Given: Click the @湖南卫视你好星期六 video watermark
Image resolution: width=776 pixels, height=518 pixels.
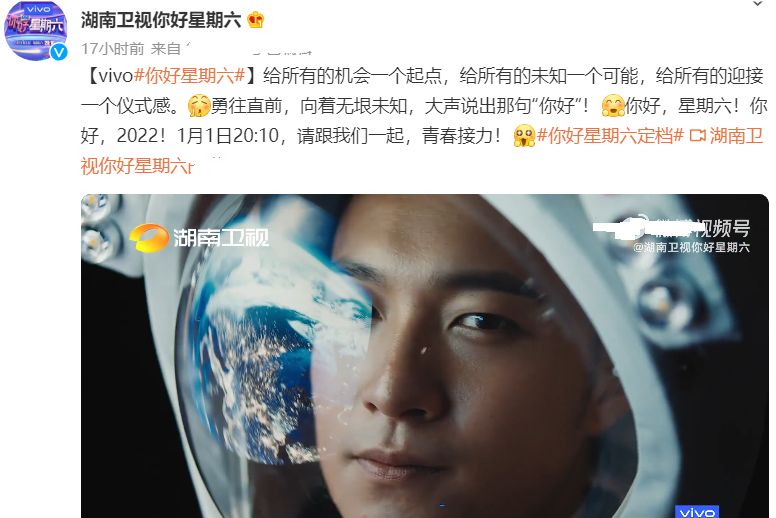Looking at the screenshot, I should [x=691, y=247].
